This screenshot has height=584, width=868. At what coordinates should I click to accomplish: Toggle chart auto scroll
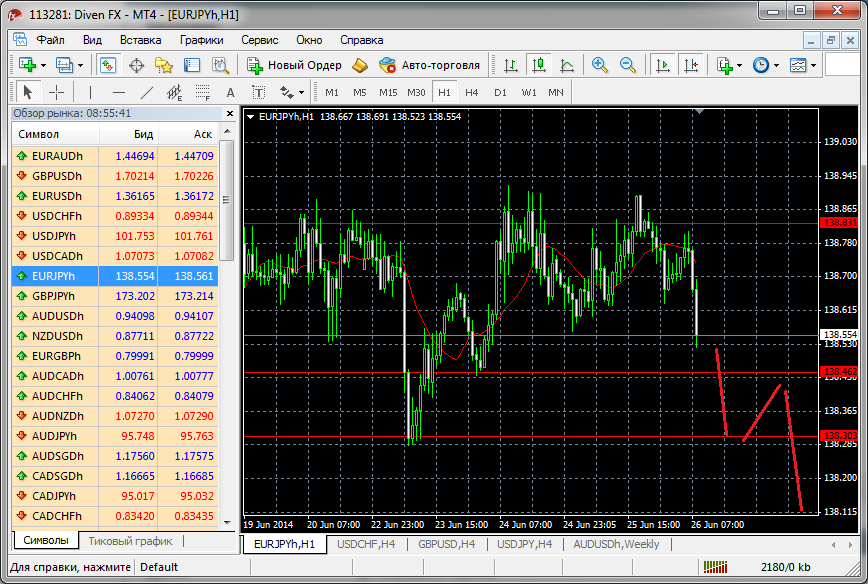click(x=662, y=65)
